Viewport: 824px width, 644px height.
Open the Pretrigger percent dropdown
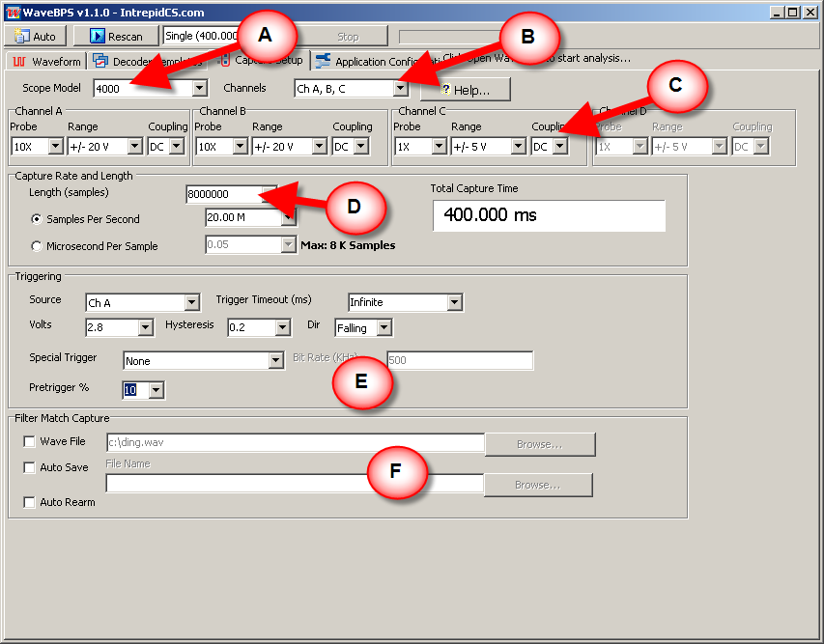click(156, 391)
